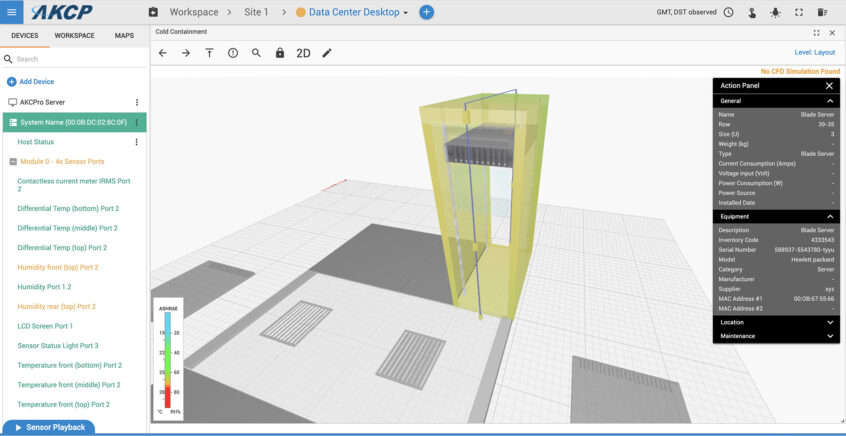The image size is (846, 436).
Task: Select Temperature front (bottom) Port 2
Action: 70,365
